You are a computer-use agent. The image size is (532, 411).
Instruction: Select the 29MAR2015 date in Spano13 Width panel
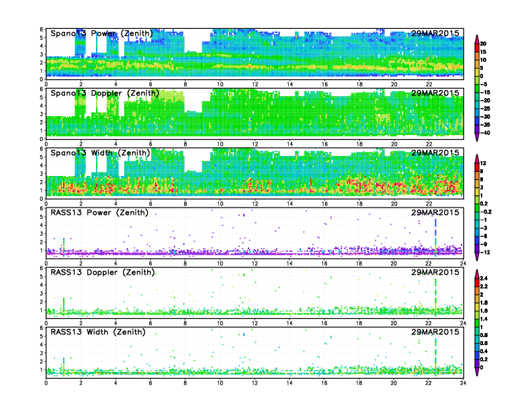(435, 152)
